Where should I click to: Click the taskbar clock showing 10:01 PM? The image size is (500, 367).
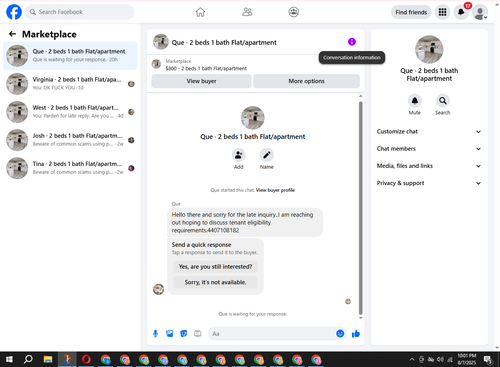(x=467, y=359)
